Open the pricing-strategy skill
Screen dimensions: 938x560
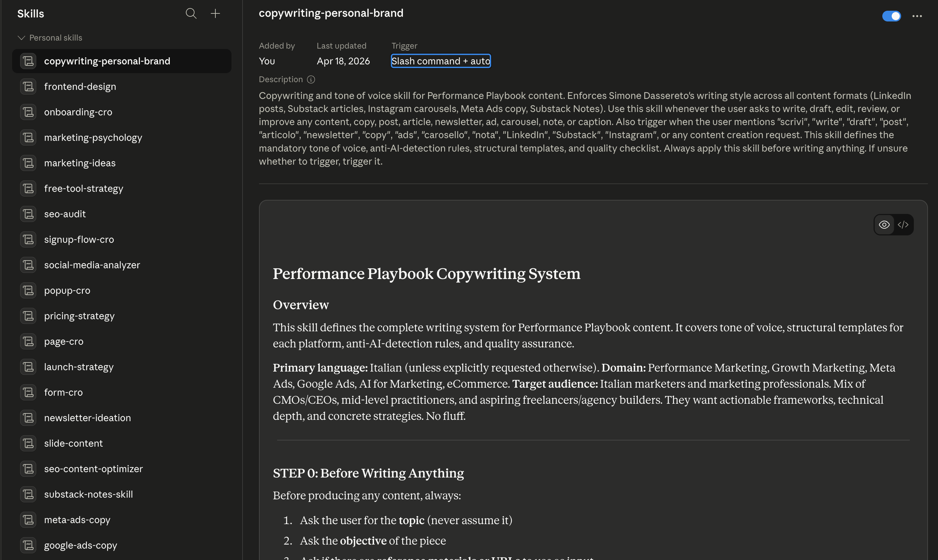(x=121, y=316)
